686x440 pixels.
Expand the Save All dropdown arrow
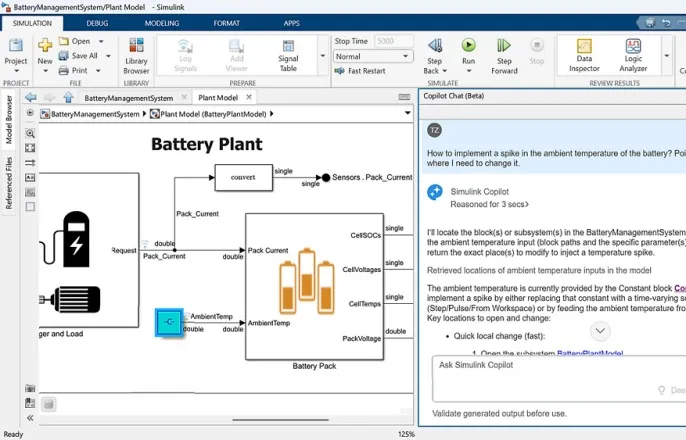pyautogui.click(x=108, y=56)
